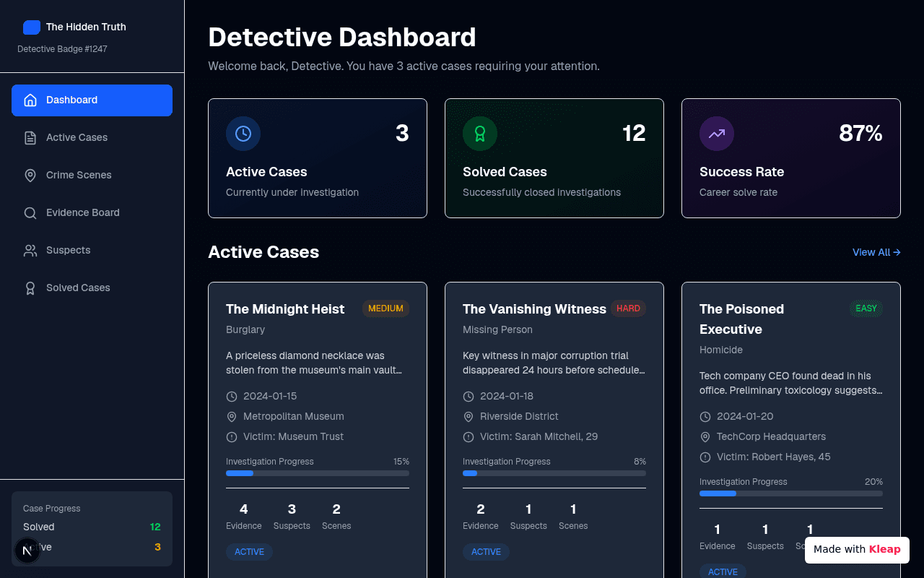Image resolution: width=924 pixels, height=578 pixels.
Task: Click the Poisoned Executive 20% progress bar
Action: click(x=791, y=493)
